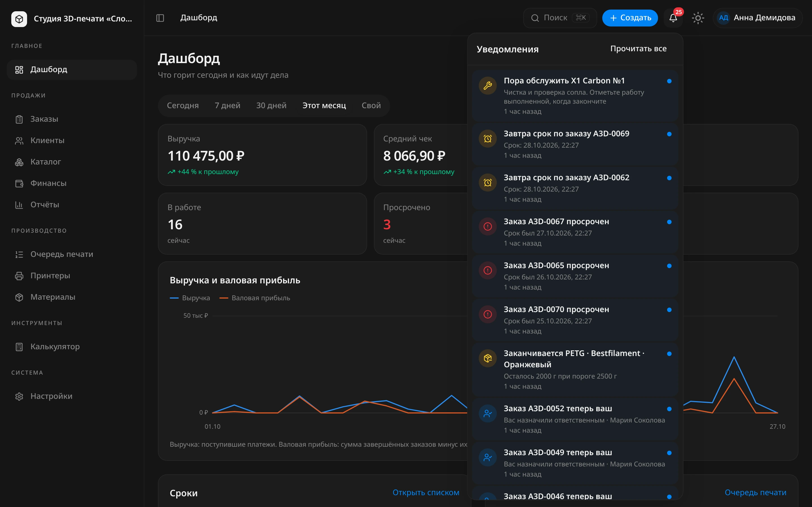Screen dimensions: 812x507
Task: Click the red alert icon for order A3D-0067
Action: (x=487, y=226)
